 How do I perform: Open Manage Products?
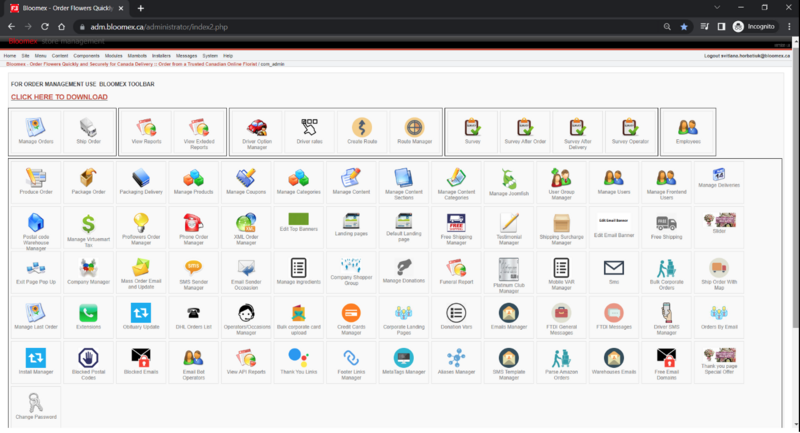(x=193, y=182)
